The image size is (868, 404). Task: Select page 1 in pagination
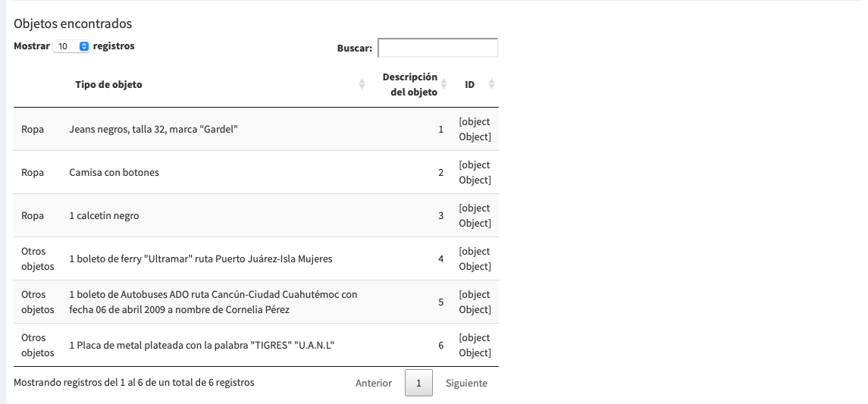[418, 383]
